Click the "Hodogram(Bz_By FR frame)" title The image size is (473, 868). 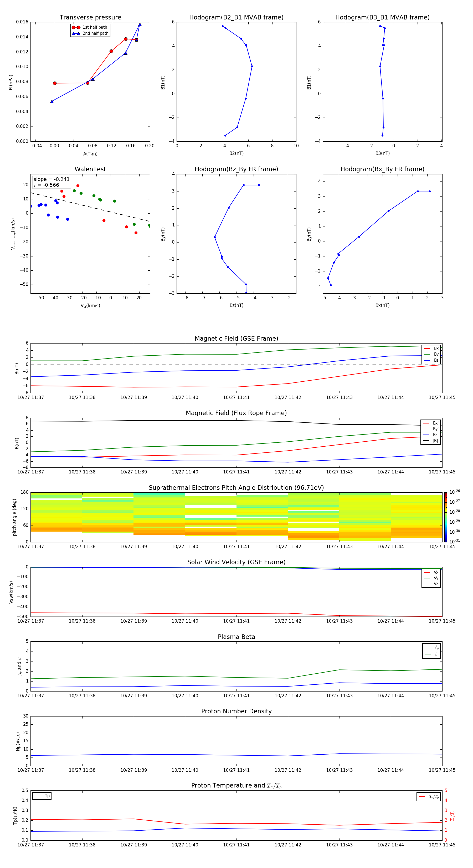[x=236, y=169]
